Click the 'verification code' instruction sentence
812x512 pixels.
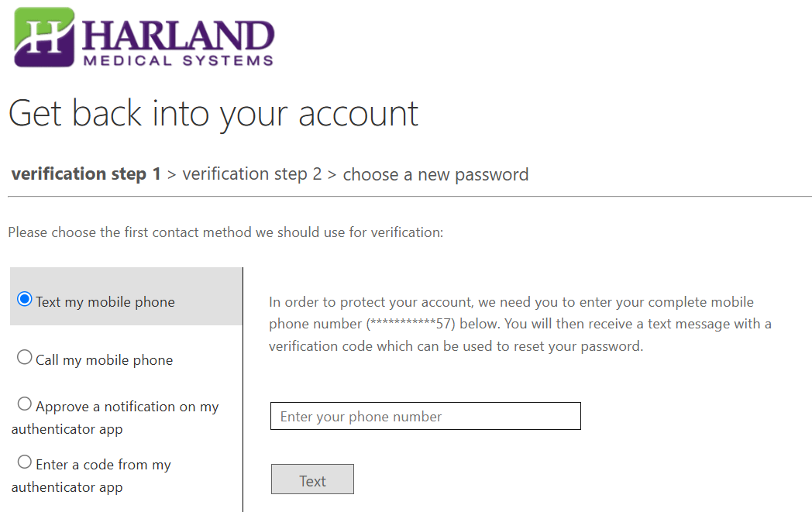456,346
